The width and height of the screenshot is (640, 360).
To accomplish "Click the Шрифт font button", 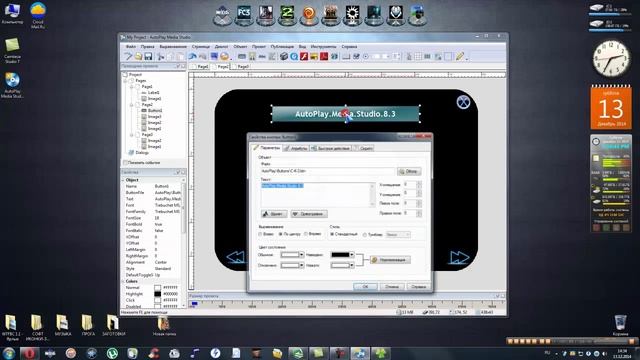I will tap(274, 214).
